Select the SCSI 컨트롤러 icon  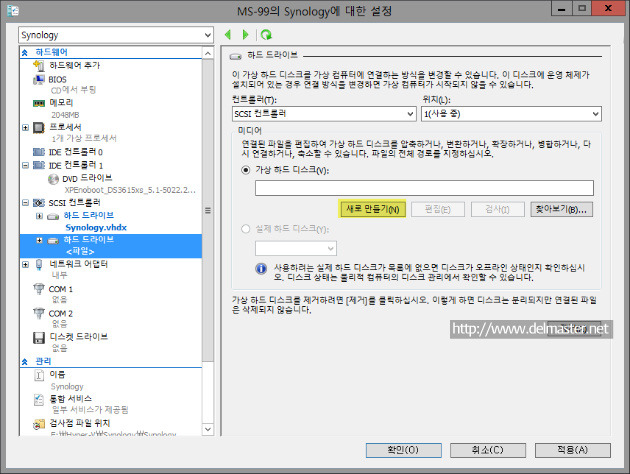click(39, 203)
